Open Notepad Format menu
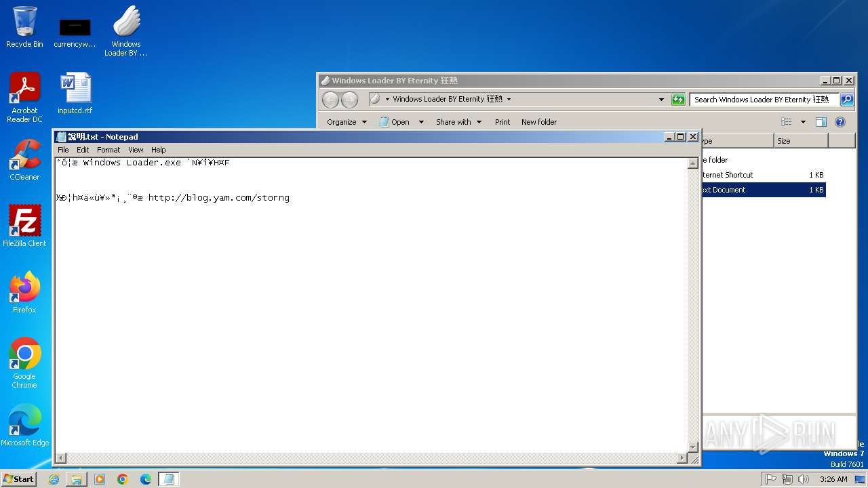This screenshot has width=868, height=488. (x=108, y=150)
